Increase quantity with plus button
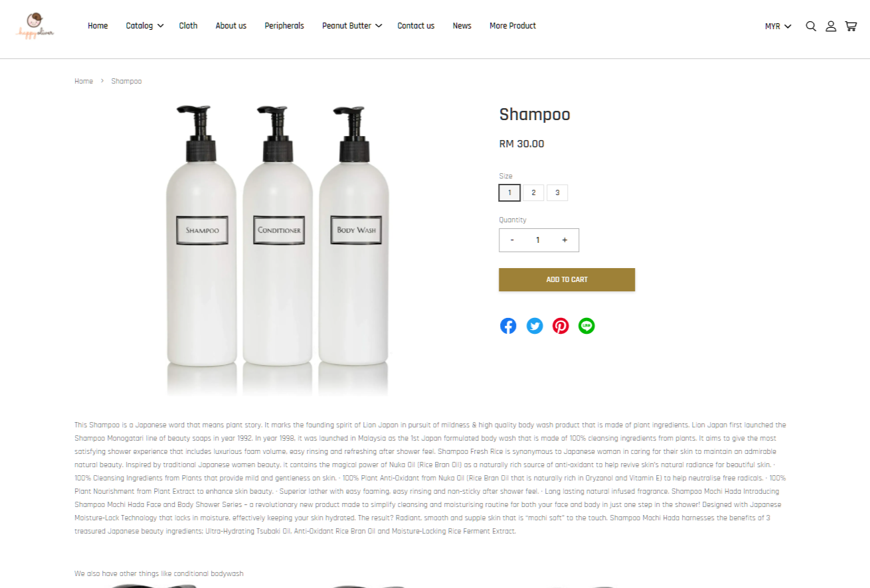The image size is (870, 588). [565, 240]
